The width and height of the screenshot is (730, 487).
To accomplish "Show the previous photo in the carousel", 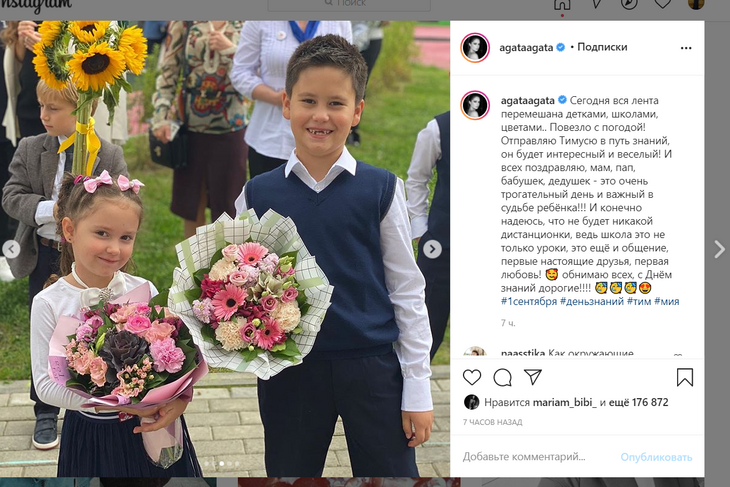I will tap(11, 249).
